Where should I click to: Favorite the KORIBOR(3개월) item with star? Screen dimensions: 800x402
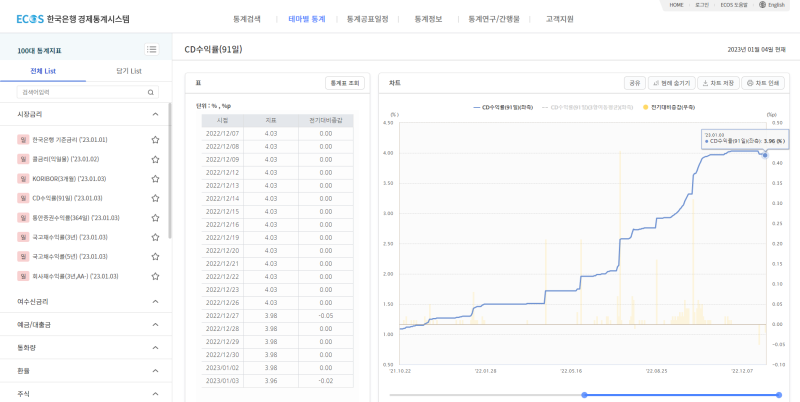click(155, 179)
